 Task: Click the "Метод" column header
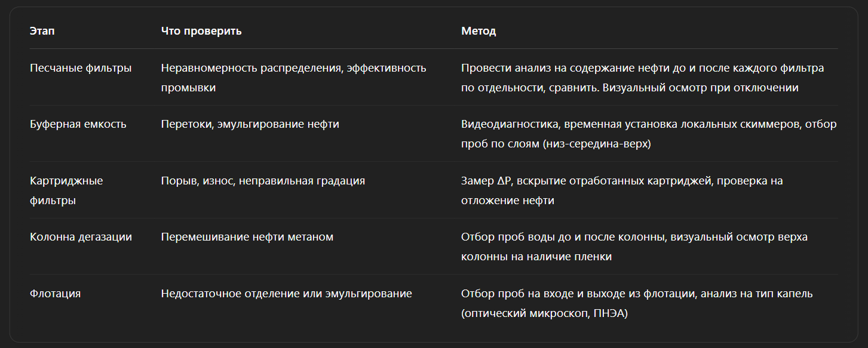coord(479,31)
